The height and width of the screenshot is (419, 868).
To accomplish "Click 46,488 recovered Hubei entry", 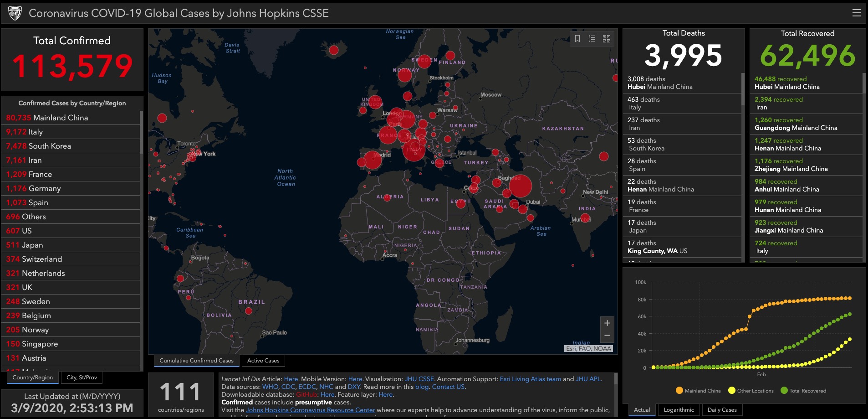I will click(x=806, y=83).
